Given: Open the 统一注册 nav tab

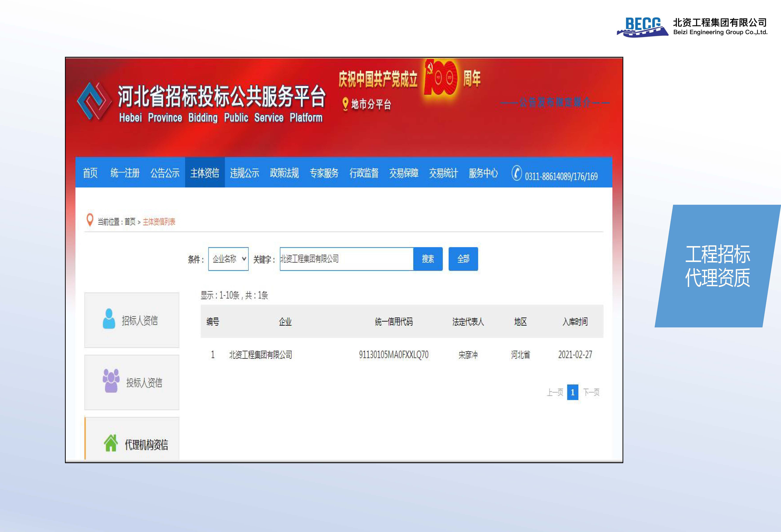Looking at the screenshot, I should click(x=125, y=173).
